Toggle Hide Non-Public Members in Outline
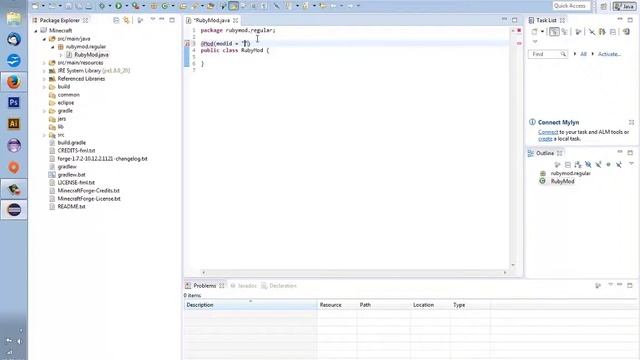 click(x=609, y=164)
